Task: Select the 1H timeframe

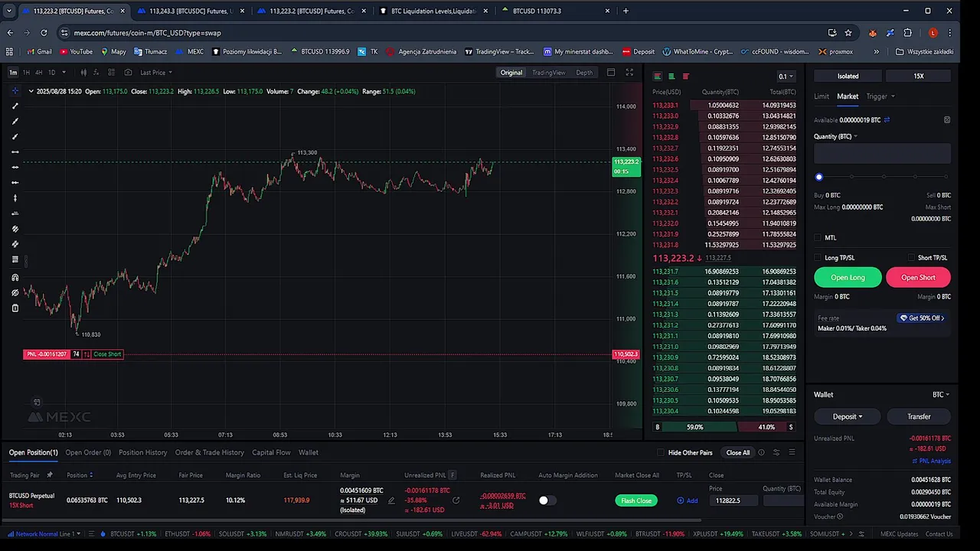Action: tap(26, 72)
